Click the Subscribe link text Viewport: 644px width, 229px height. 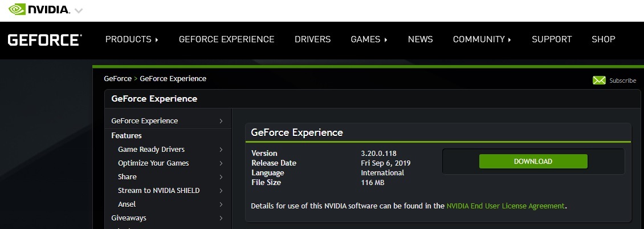(623, 81)
